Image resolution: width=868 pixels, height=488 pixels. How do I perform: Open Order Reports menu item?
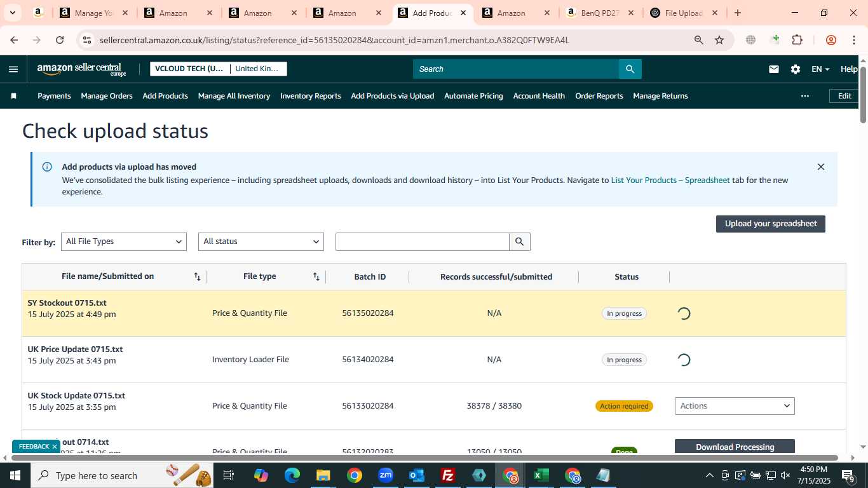(x=599, y=96)
